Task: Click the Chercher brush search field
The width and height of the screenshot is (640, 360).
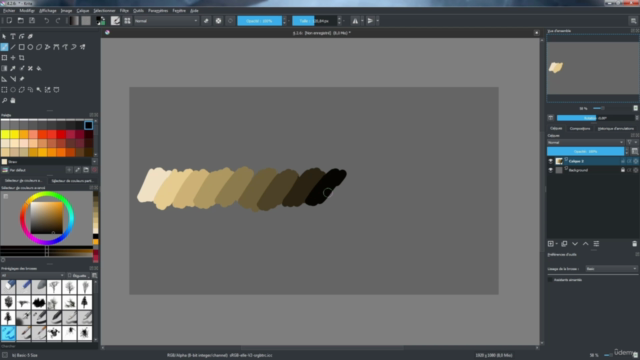Action: coord(49,346)
